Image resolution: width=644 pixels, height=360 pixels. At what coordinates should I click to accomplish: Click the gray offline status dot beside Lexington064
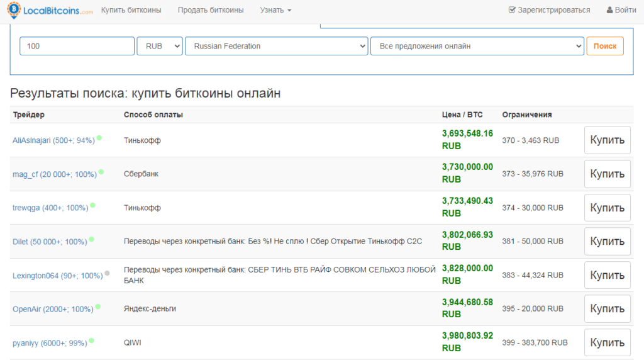107,273
